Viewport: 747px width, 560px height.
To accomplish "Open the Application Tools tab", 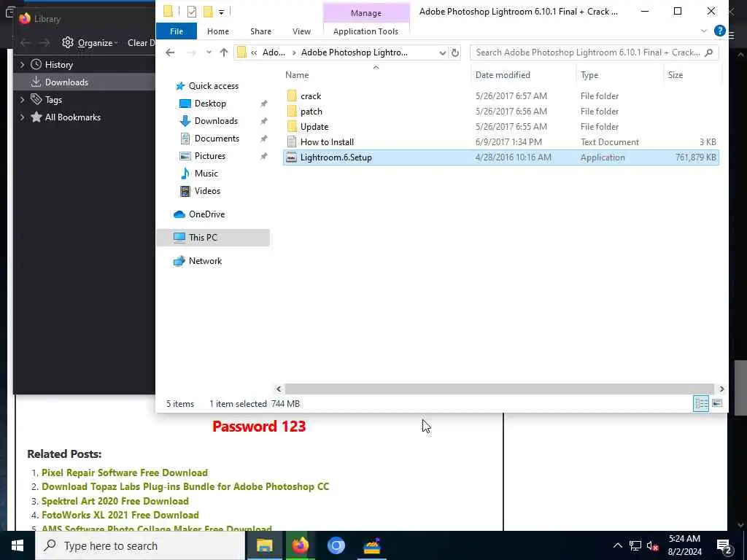I will pyautogui.click(x=365, y=31).
